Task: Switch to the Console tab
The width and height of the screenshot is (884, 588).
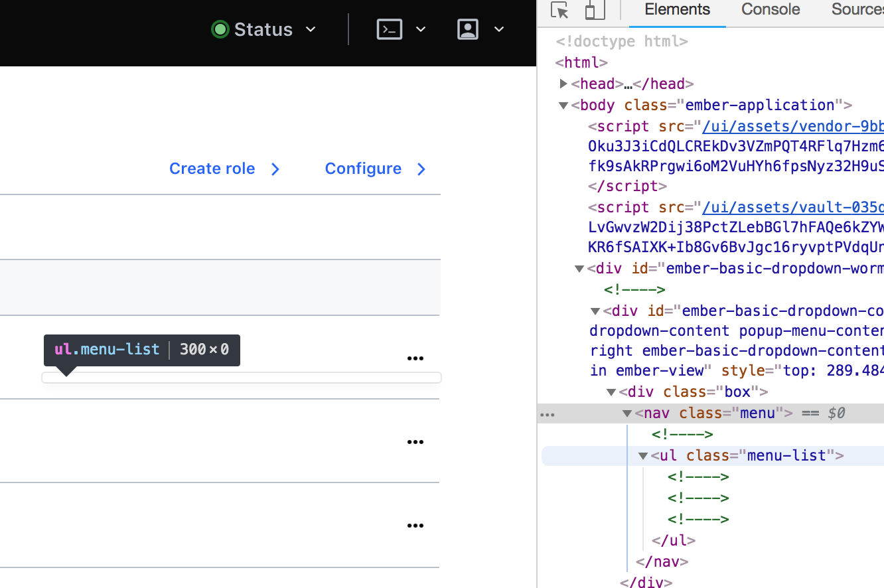Action: tap(771, 10)
